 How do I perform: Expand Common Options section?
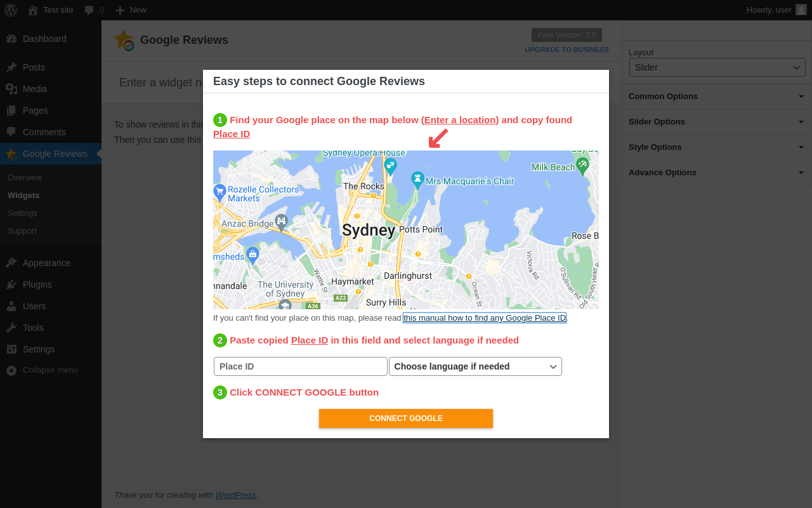click(x=717, y=97)
